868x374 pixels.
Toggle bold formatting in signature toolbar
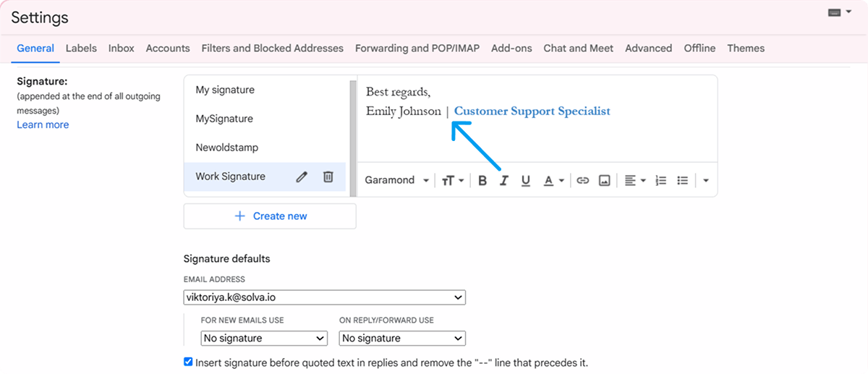[482, 181]
